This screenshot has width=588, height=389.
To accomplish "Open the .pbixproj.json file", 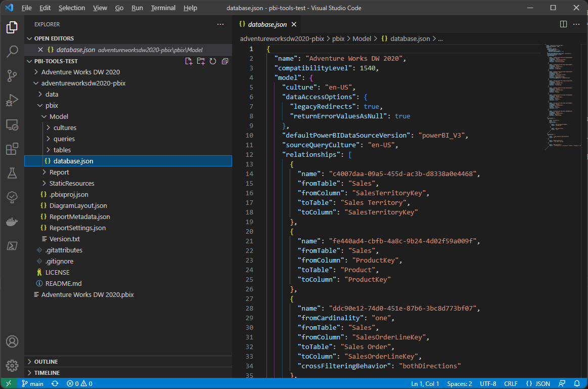I will click(x=128, y=194).
